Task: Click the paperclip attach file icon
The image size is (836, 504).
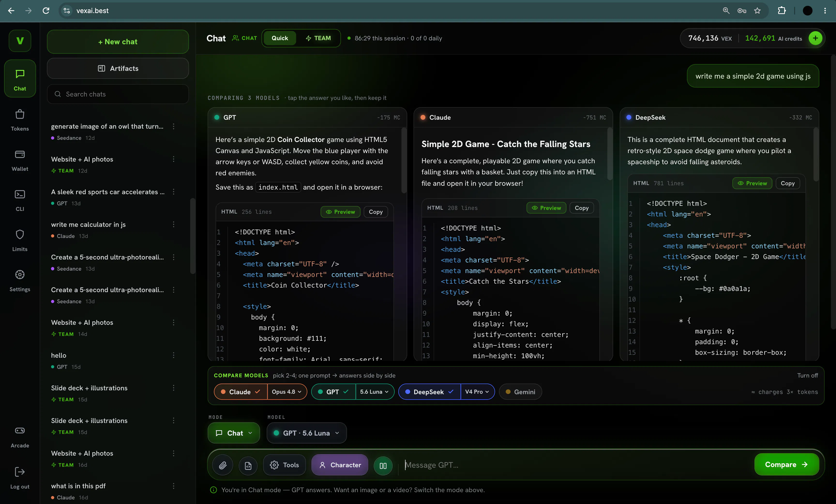Action: (223, 465)
